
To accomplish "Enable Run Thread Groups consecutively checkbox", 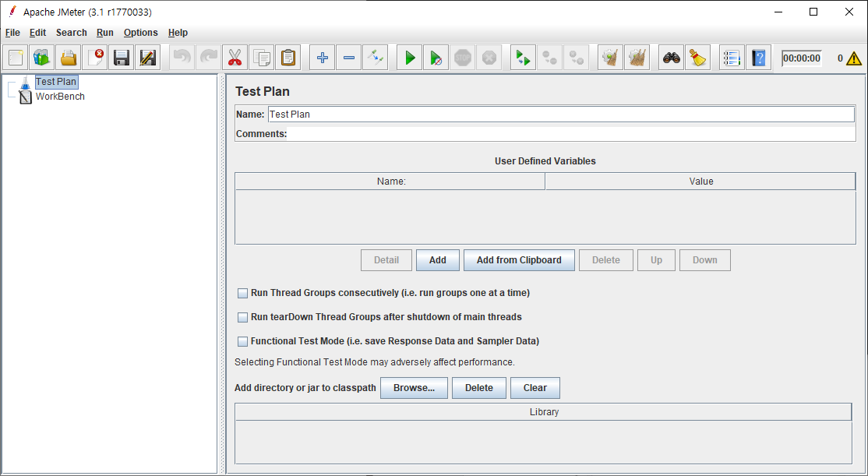I will tap(242, 294).
